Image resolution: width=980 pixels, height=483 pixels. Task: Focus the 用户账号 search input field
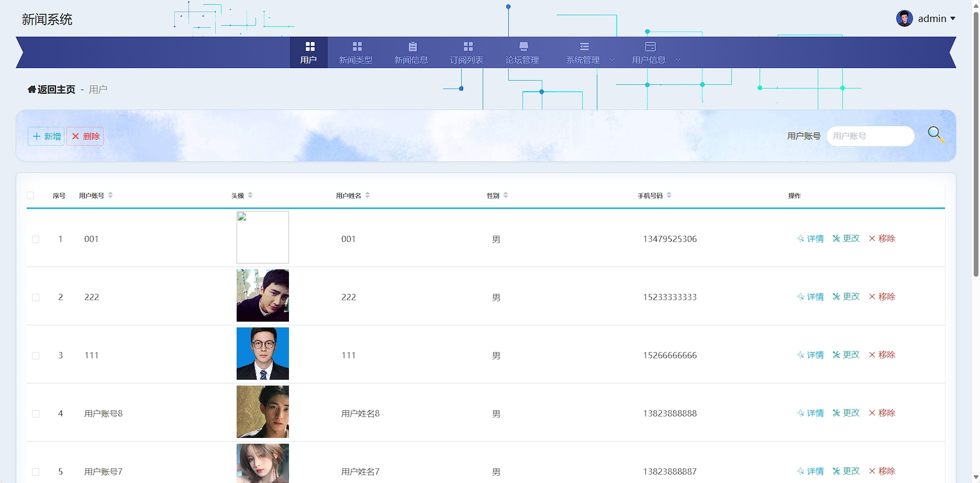coord(870,136)
